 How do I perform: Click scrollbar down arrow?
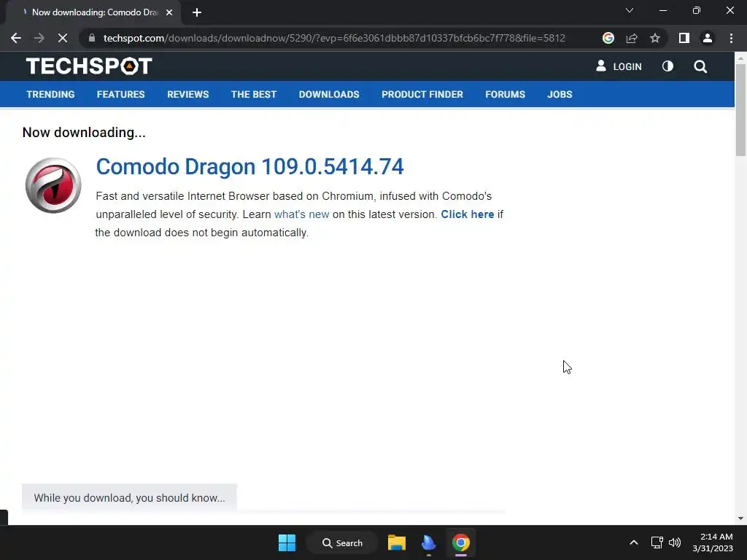(740, 518)
